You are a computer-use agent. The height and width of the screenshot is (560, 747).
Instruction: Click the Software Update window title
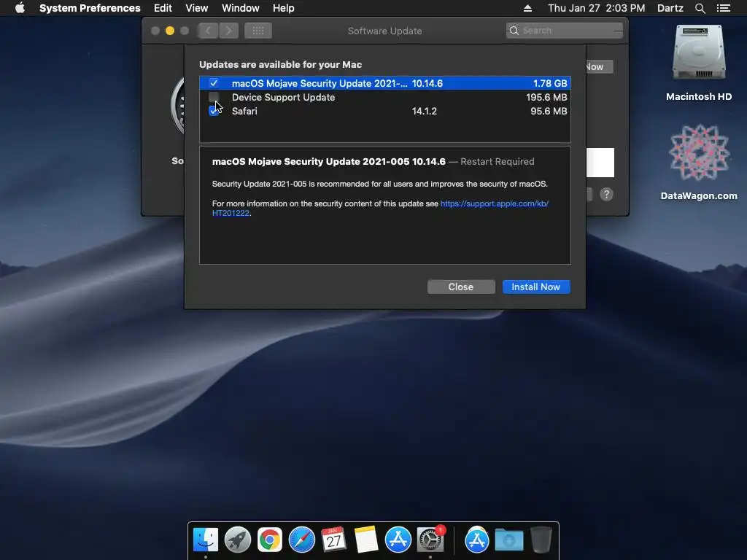385,31
